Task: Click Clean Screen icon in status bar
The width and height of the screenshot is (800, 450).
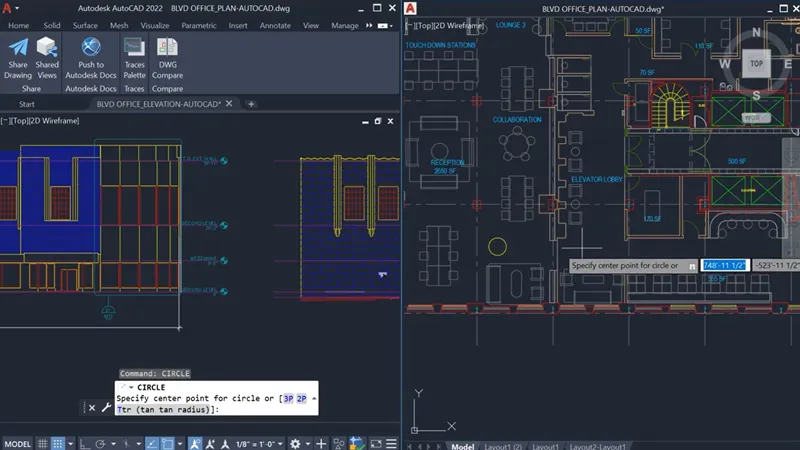Action: (x=376, y=444)
